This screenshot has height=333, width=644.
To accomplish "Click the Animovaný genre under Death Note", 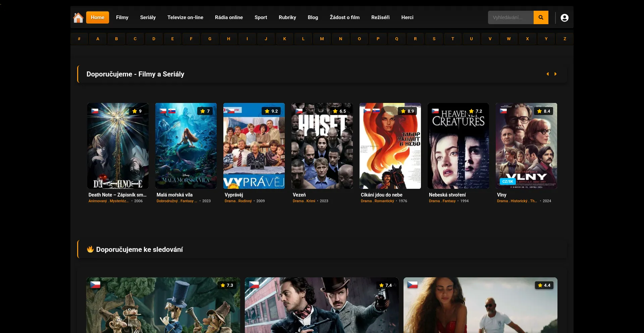I will (98, 201).
